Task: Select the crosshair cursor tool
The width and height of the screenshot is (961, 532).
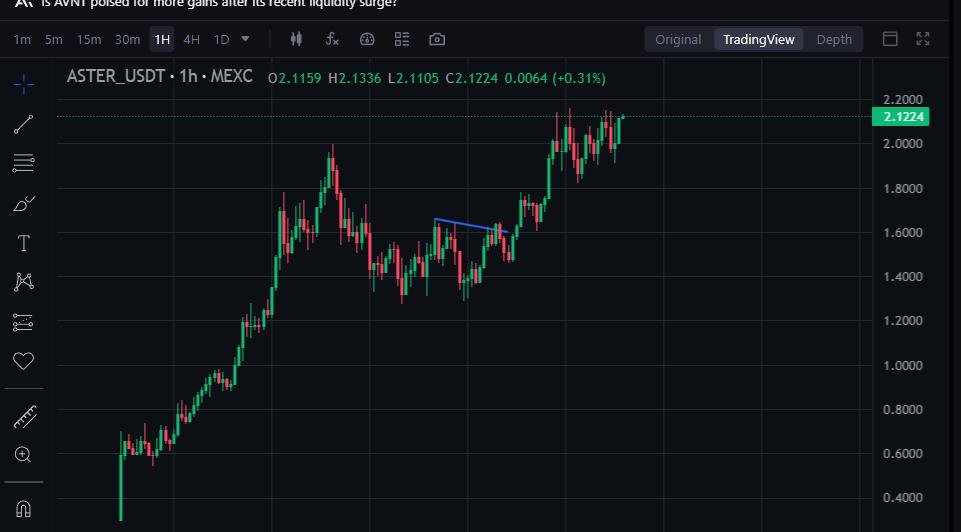Action: (x=23, y=85)
